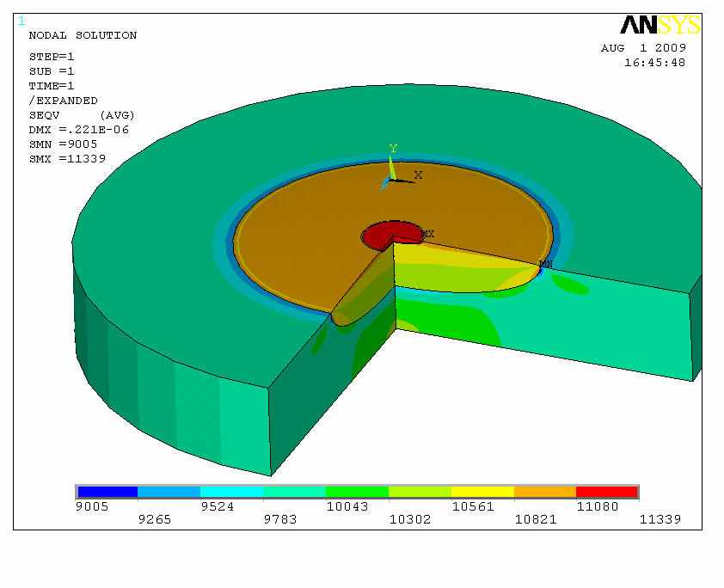This screenshot has width=724, height=588.
Task: Click the ANSYS logo
Action: coord(653,25)
